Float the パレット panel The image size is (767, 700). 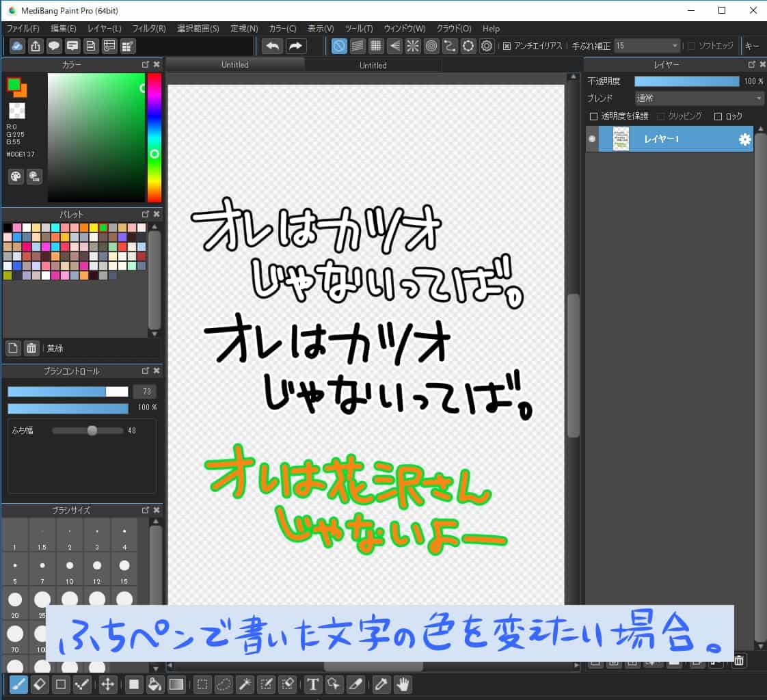pos(146,214)
